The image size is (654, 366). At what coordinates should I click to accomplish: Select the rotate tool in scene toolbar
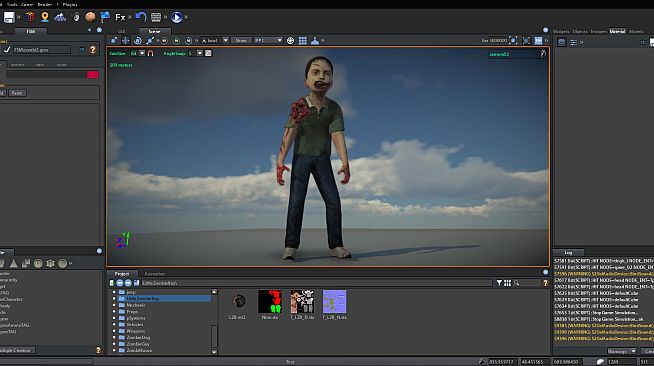pyautogui.click(x=138, y=40)
